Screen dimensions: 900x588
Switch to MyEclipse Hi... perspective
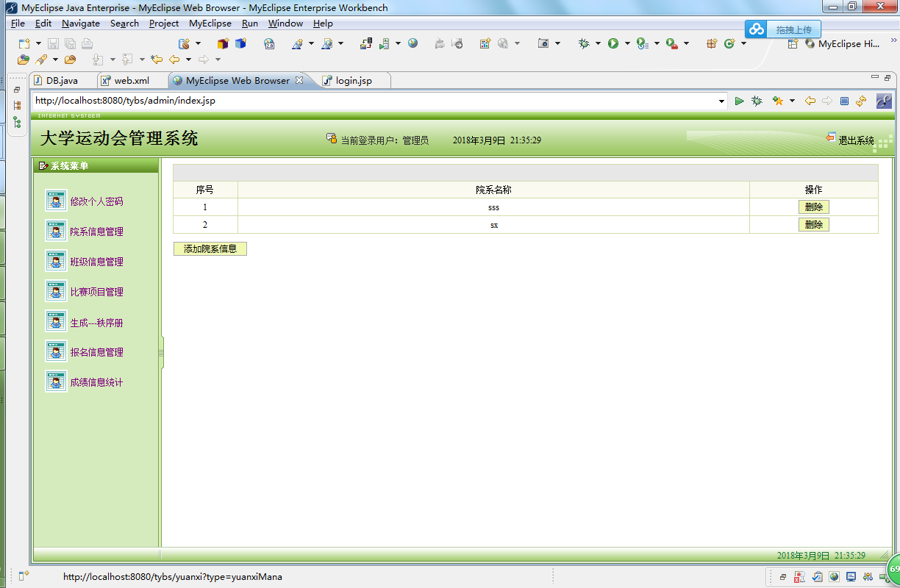point(843,44)
